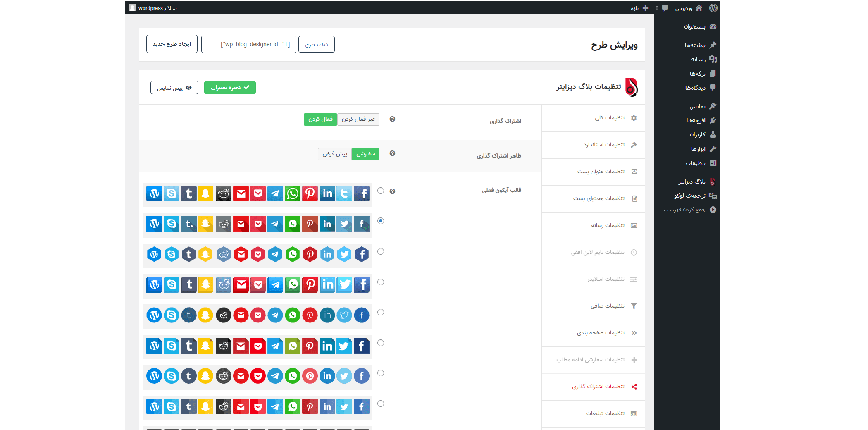The width and height of the screenshot is (868, 430).
Task: Click the wp_blog_designer shortcode field
Action: 249,44
